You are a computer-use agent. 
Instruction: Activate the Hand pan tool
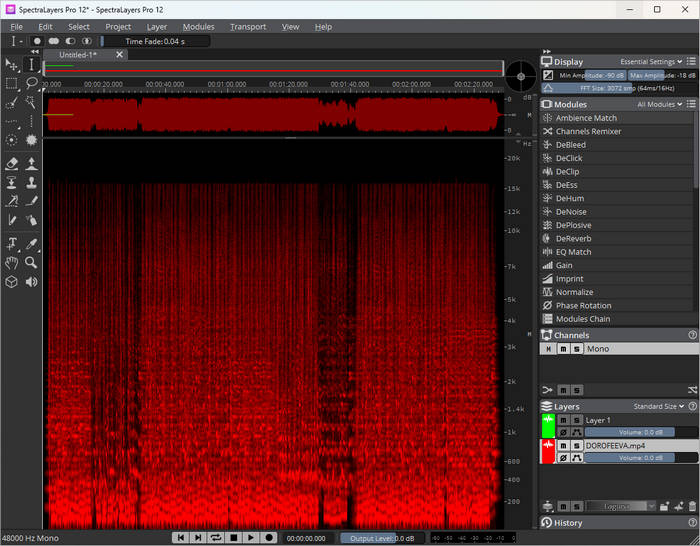pyautogui.click(x=12, y=262)
